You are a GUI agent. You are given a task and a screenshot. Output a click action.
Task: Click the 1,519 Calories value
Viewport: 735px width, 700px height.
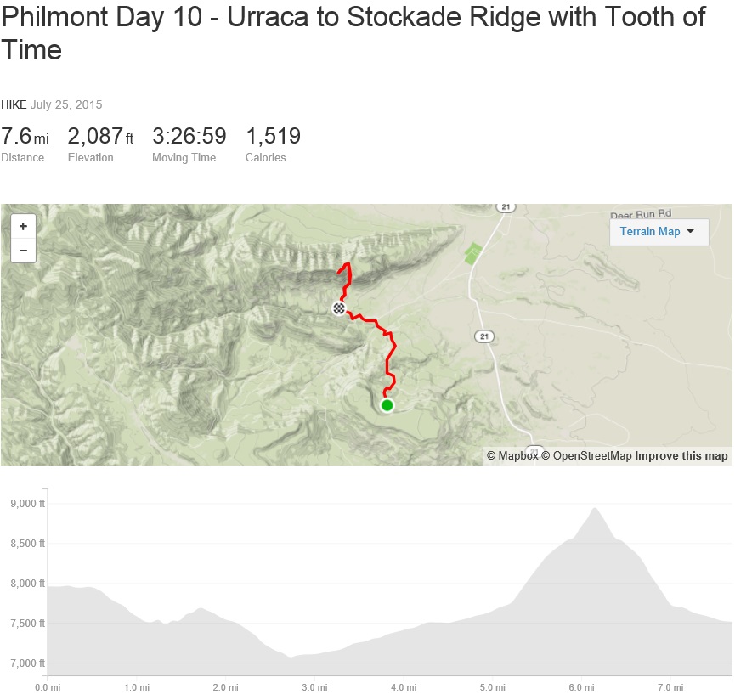pyautogui.click(x=273, y=137)
